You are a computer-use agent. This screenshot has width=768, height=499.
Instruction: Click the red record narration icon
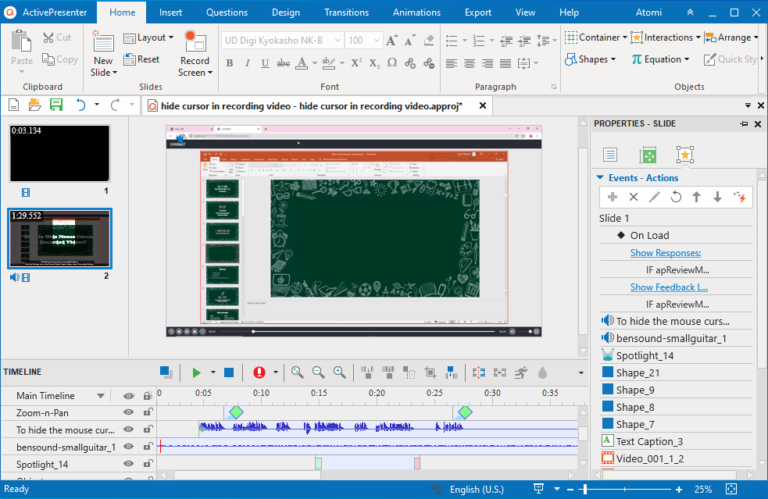point(259,373)
